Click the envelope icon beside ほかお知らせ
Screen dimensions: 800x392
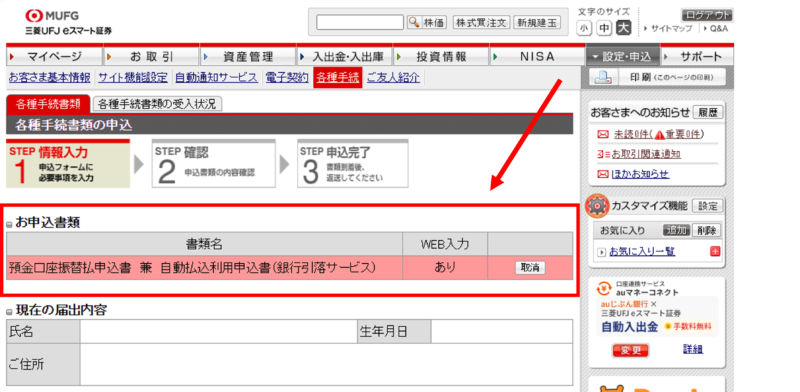coord(603,175)
